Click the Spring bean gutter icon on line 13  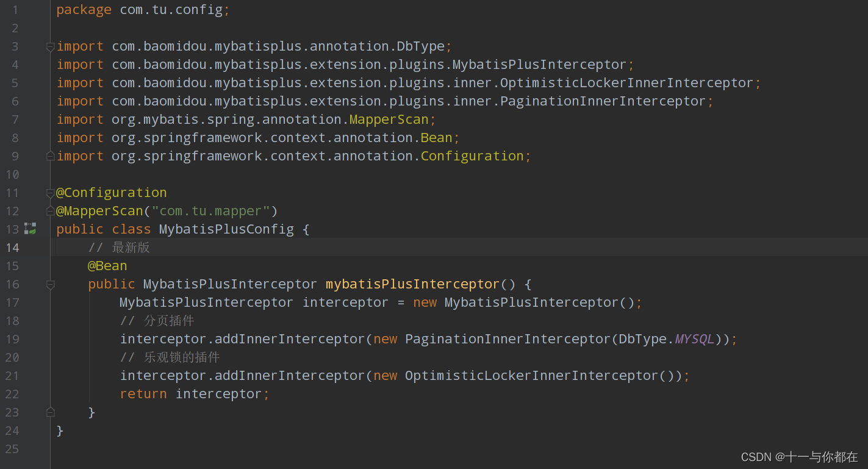(x=30, y=229)
